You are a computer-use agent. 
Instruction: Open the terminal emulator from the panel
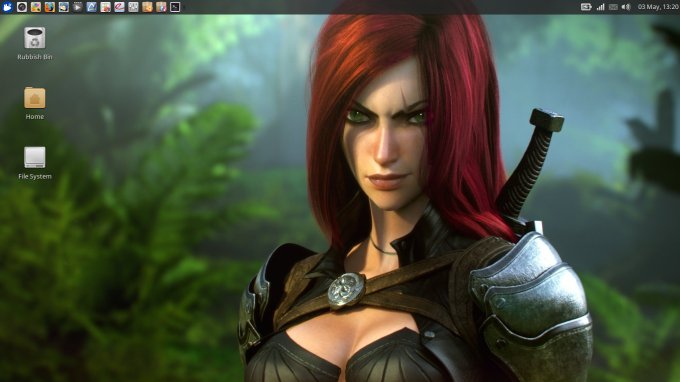click(x=175, y=7)
